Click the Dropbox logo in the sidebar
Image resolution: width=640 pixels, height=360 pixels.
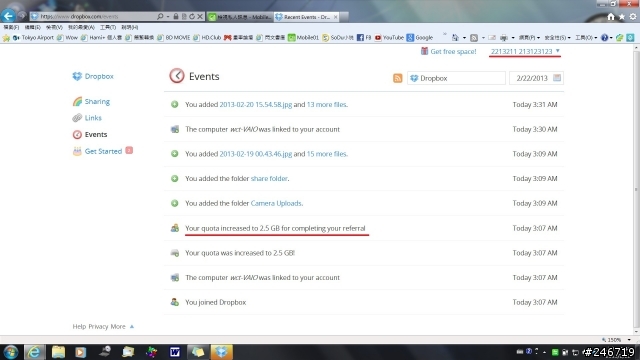[x=77, y=76]
